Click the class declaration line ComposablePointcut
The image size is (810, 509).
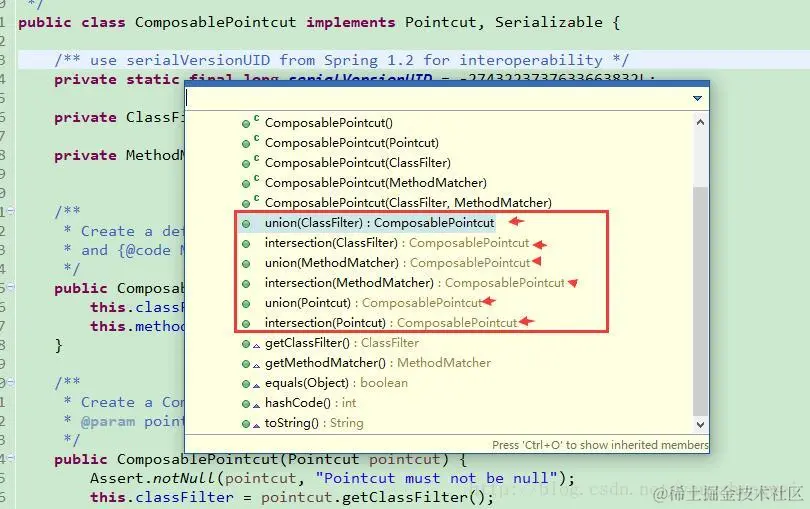(319, 22)
